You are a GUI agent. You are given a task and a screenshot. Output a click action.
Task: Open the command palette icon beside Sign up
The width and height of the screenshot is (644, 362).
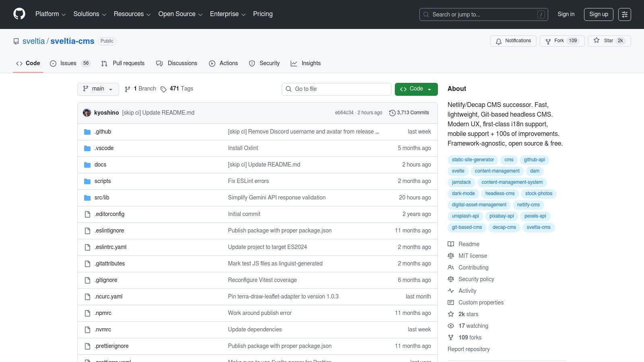click(x=625, y=14)
